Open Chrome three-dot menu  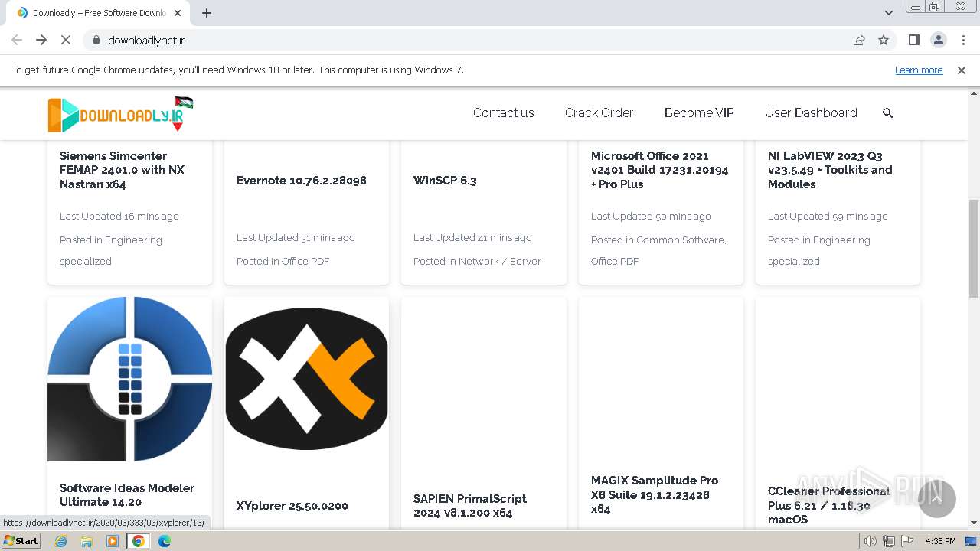coord(963,40)
